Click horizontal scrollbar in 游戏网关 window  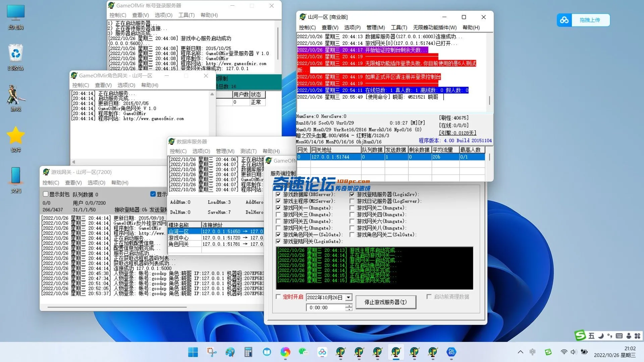coord(117,307)
